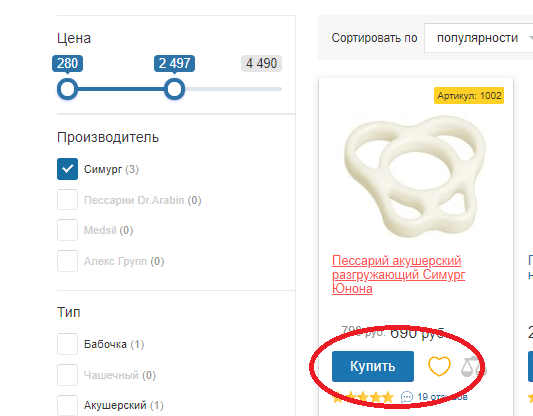Open Пессарий акушерский разгружающий Симург Юнона link

[398, 275]
